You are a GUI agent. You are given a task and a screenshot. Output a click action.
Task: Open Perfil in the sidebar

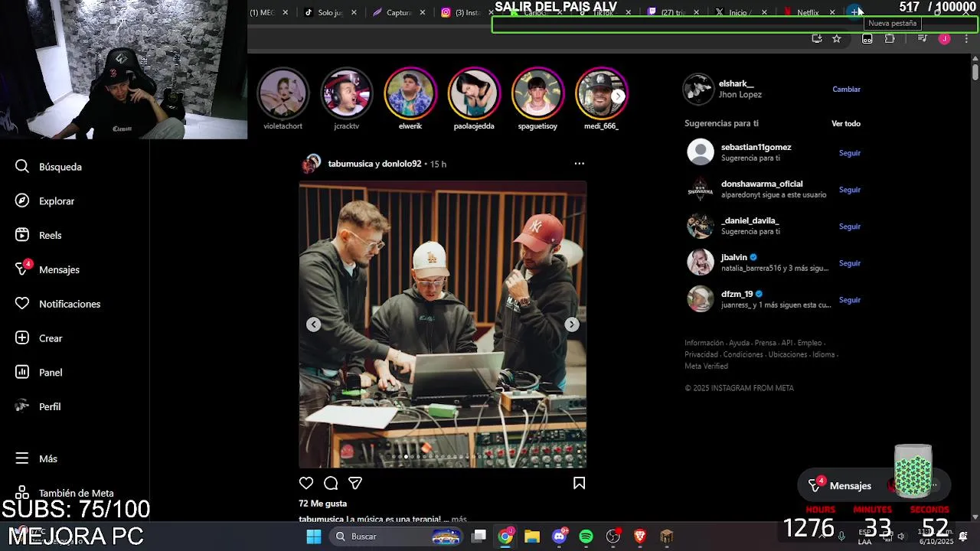39,406
